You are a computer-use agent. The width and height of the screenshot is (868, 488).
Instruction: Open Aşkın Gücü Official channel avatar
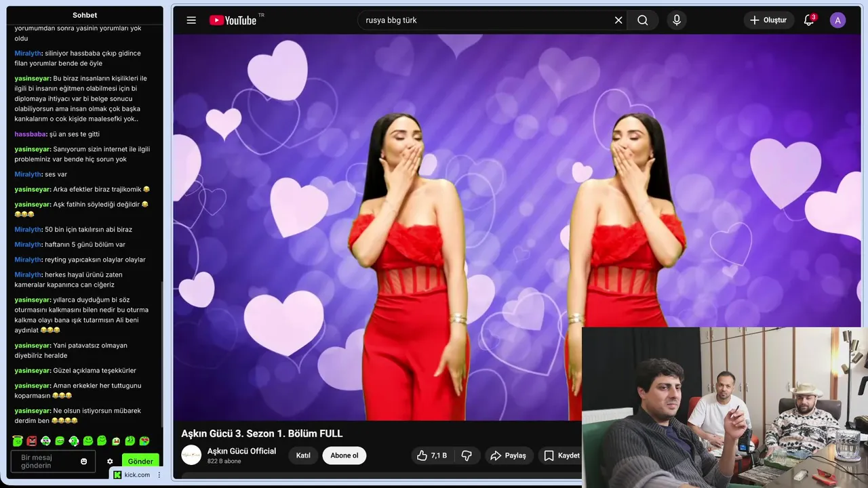[191, 455]
